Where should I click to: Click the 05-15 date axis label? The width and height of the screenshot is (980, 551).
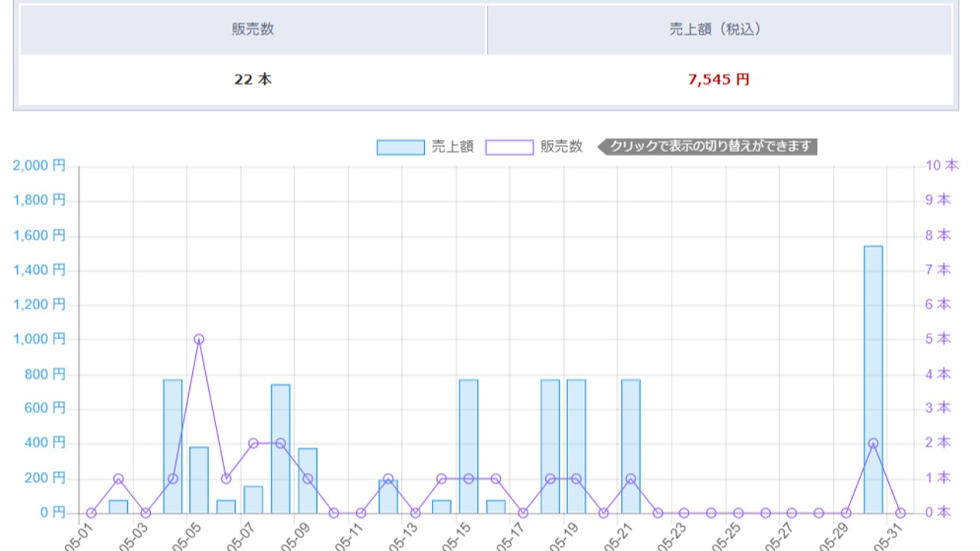tap(455, 536)
